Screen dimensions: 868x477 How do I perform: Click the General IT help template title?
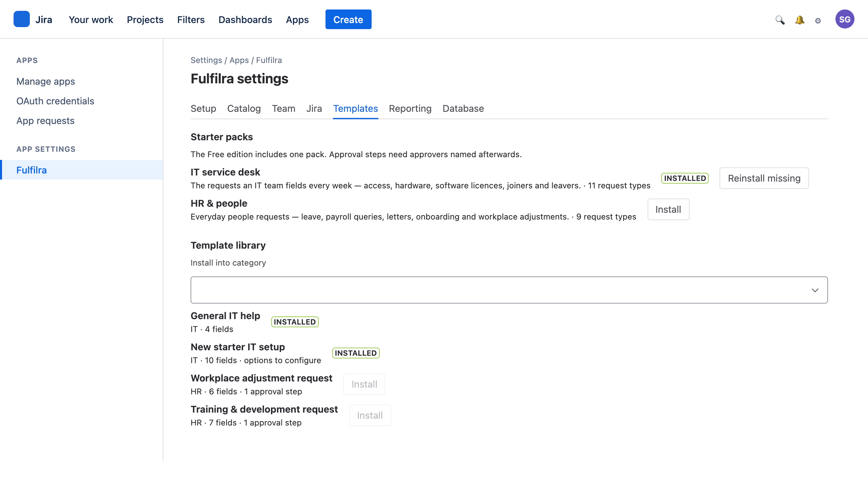tap(225, 316)
